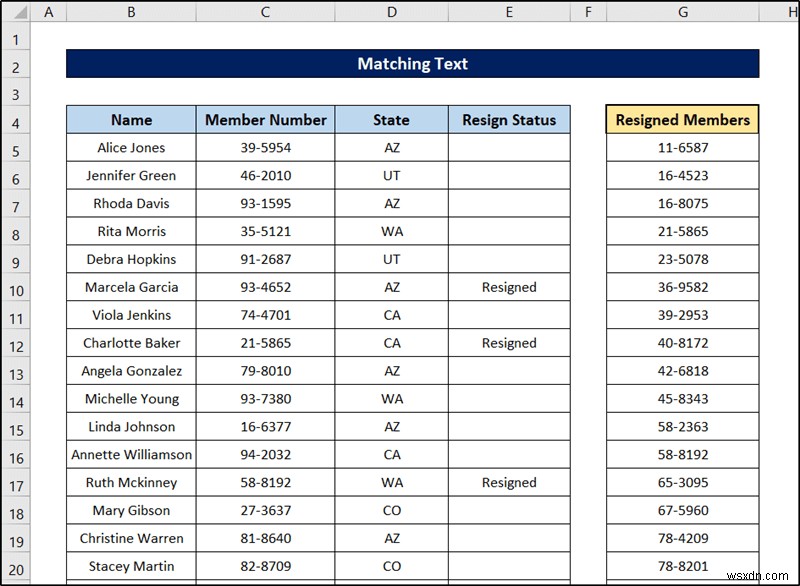Select column header G

683,12
